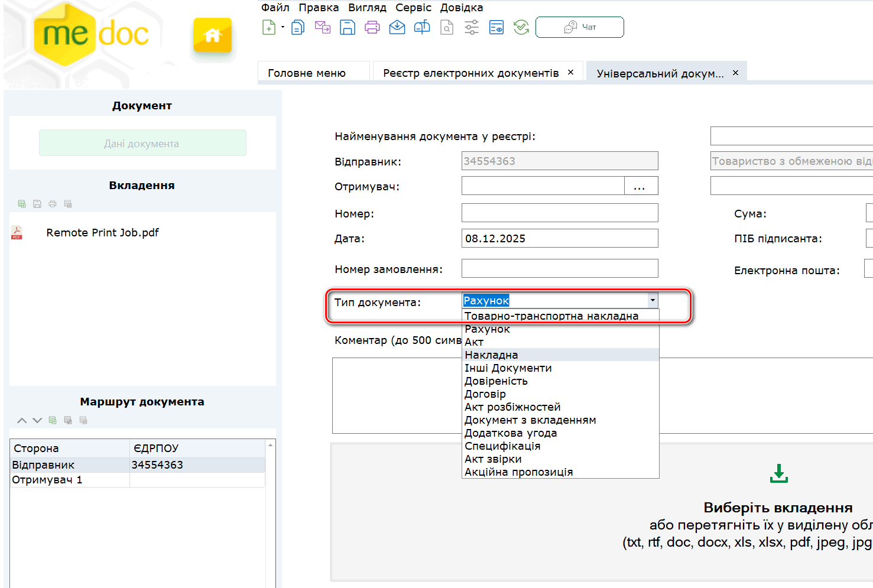Select Накладна from the document type list
The image size is (873, 588).
tap(491, 355)
